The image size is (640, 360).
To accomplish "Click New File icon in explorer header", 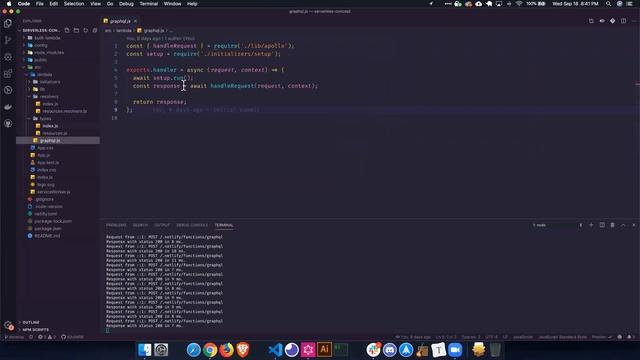I will click(x=67, y=30).
